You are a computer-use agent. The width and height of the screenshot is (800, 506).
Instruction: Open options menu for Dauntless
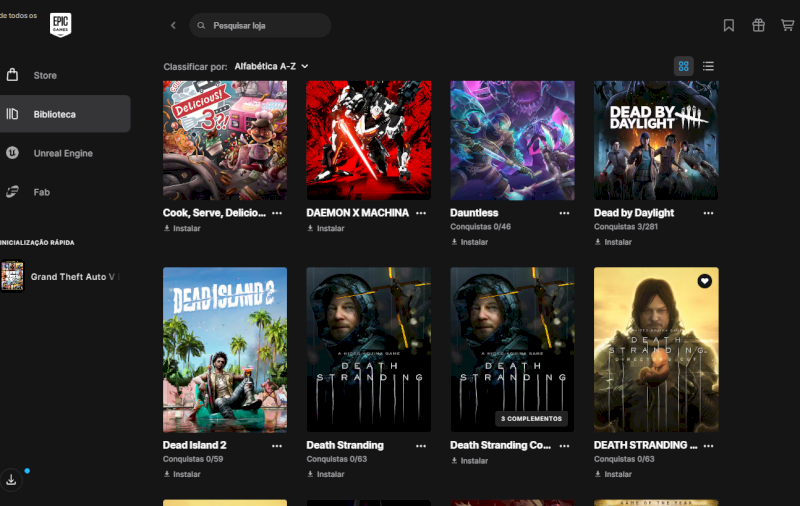[x=564, y=213]
